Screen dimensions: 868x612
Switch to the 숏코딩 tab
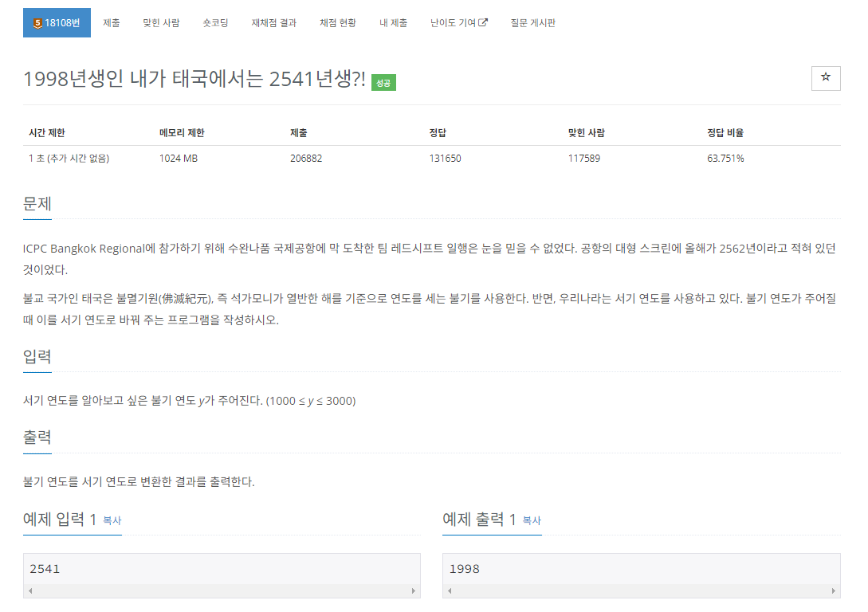click(215, 22)
